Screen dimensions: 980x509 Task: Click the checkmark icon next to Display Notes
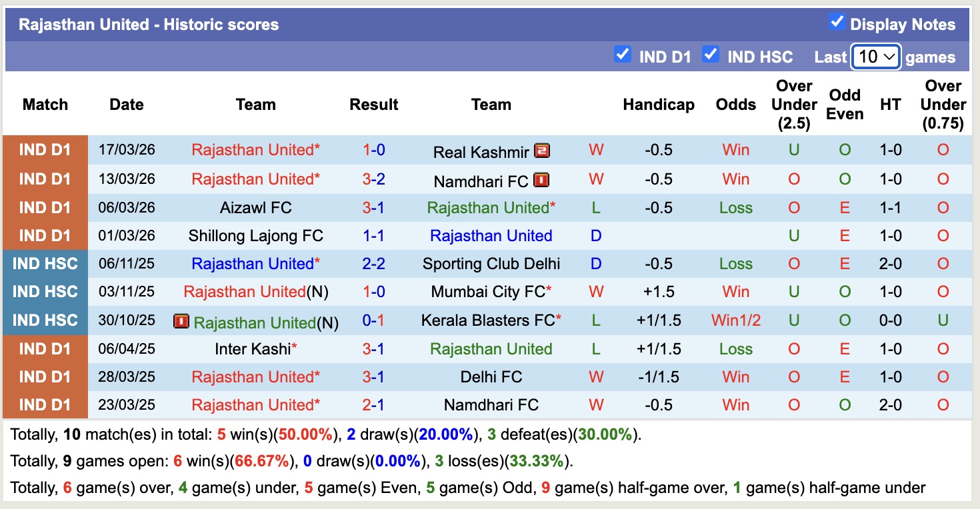836,21
